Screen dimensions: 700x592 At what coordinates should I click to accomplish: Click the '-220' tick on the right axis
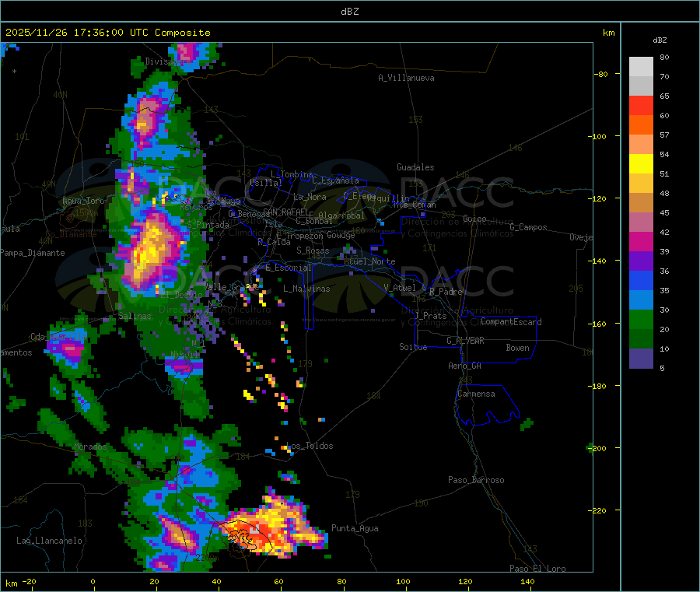599,511
